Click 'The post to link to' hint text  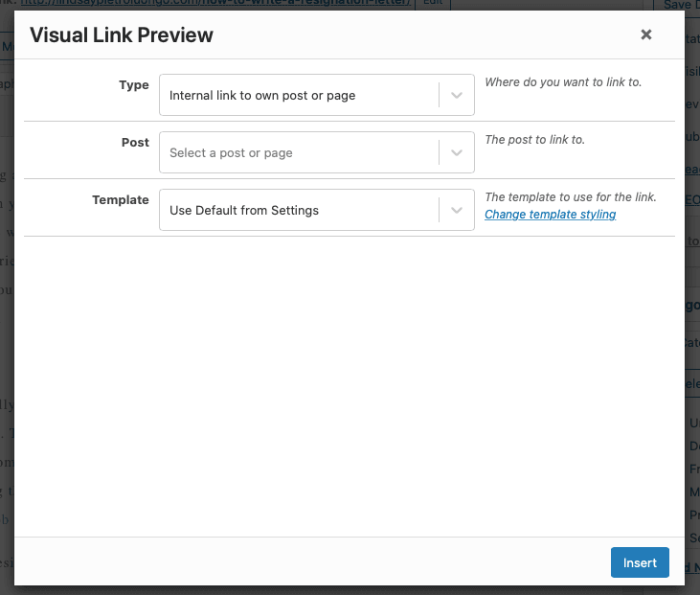(534, 140)
